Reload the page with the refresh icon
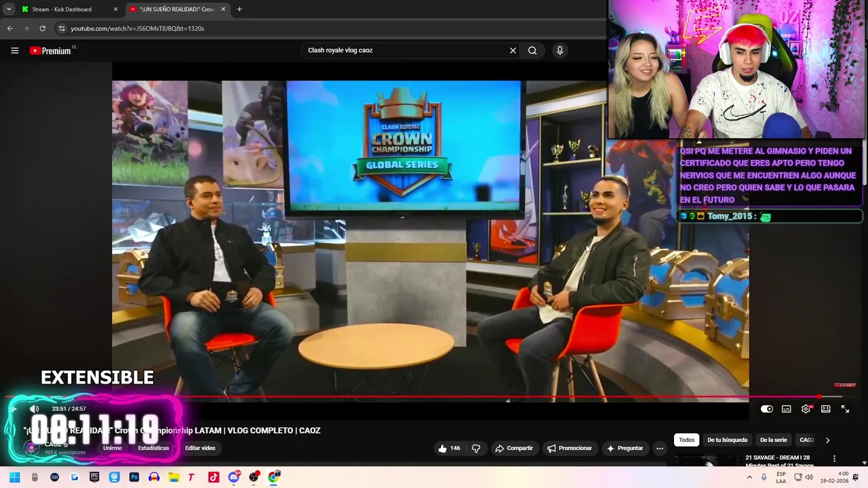The height and width of the screenshot is (488, 868). coord(42,28)
